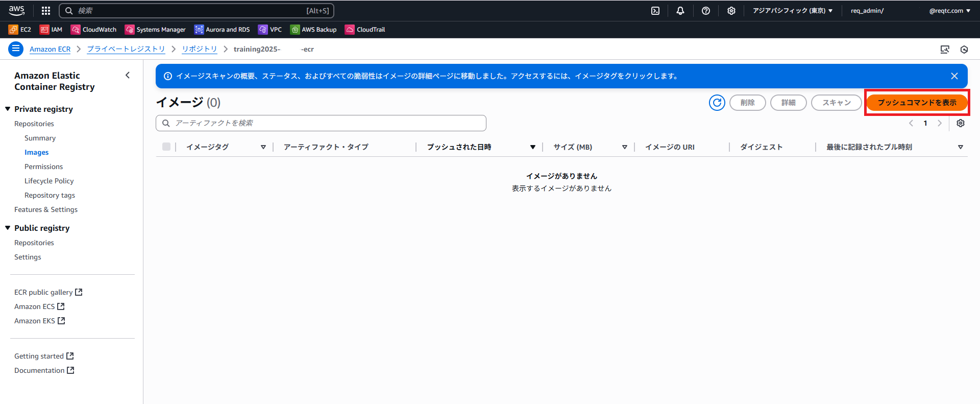This screenshot has height=404, width=980.
Task: Open the Aurora and RDS shortcut
Action: tap(222, 30)
